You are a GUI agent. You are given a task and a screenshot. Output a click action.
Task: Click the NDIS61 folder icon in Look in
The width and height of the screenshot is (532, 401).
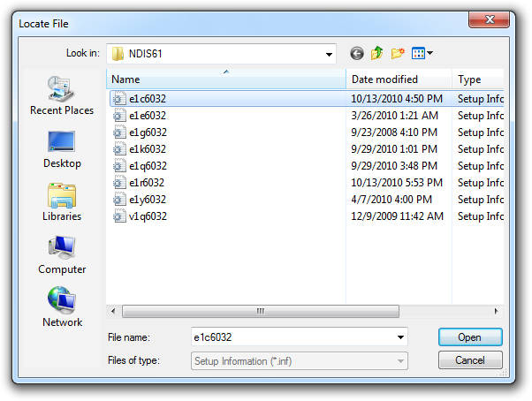(118, 54)
